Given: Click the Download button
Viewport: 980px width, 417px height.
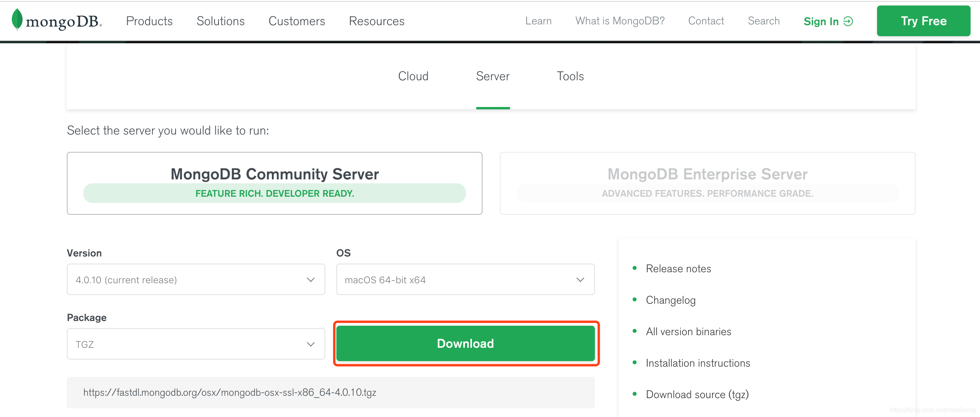Looking at the screenshot, I should [x=465, y=343].
